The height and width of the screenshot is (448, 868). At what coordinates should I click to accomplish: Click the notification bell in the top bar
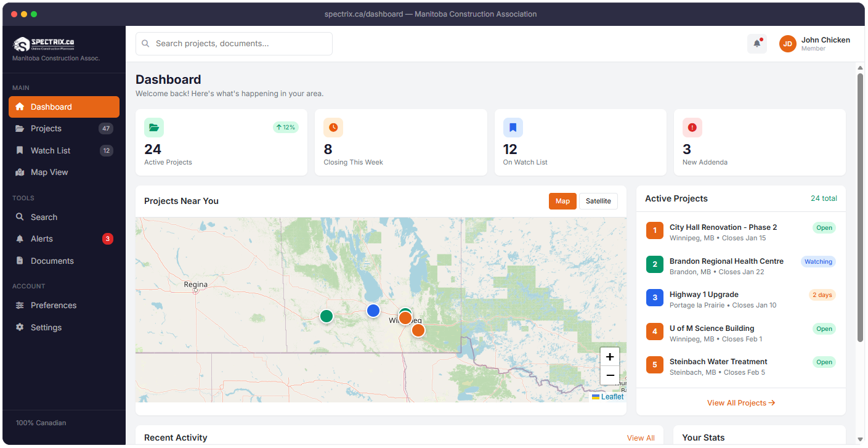click(x=756, y=43)
